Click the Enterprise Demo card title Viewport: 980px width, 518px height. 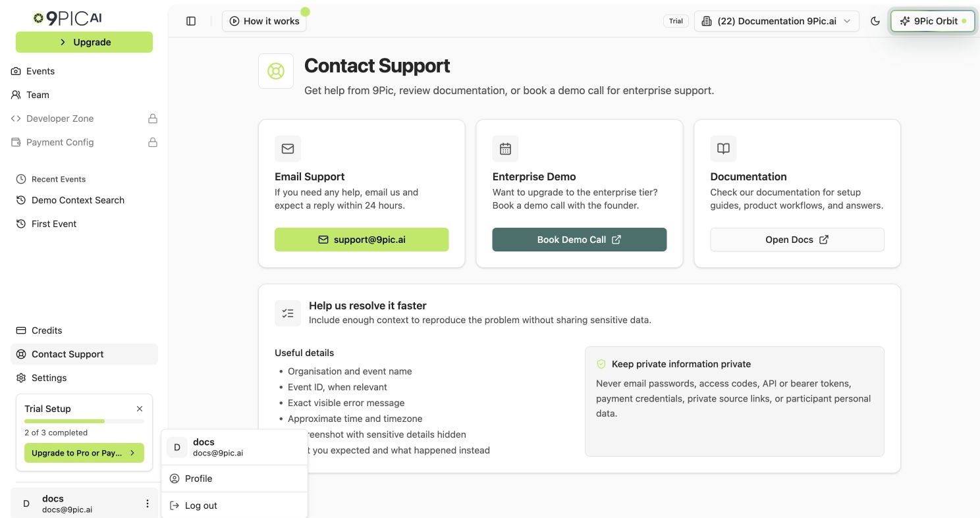534,176
